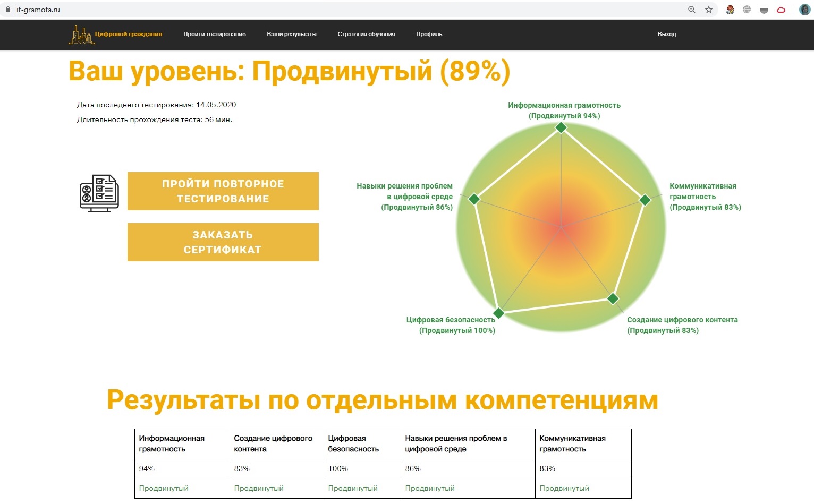Click the zoom magnifier icon in the address bar
814x504 pixels.
(691, 9)
